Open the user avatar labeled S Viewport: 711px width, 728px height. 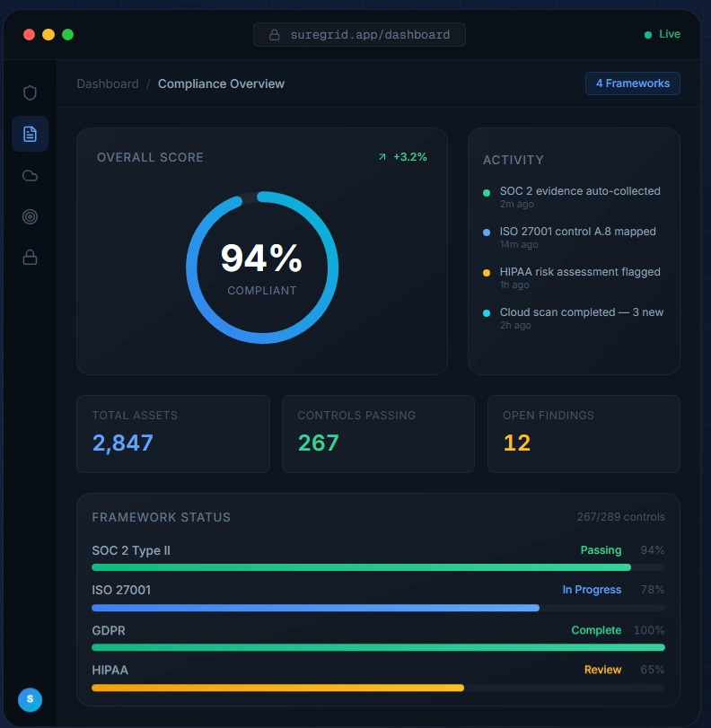30,699
